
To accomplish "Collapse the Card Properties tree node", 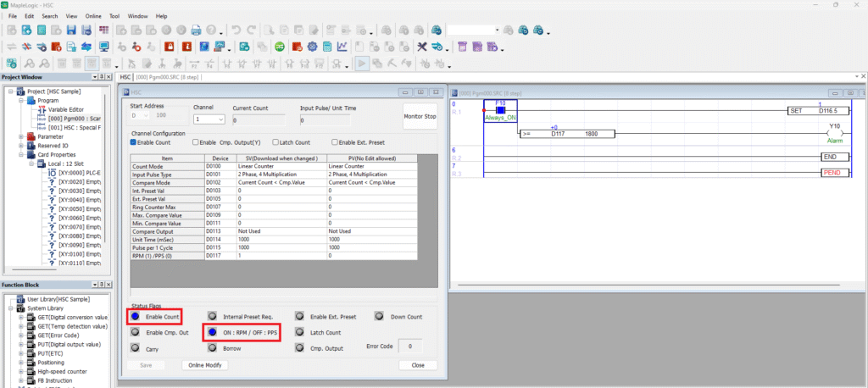I will pos(21,154).
